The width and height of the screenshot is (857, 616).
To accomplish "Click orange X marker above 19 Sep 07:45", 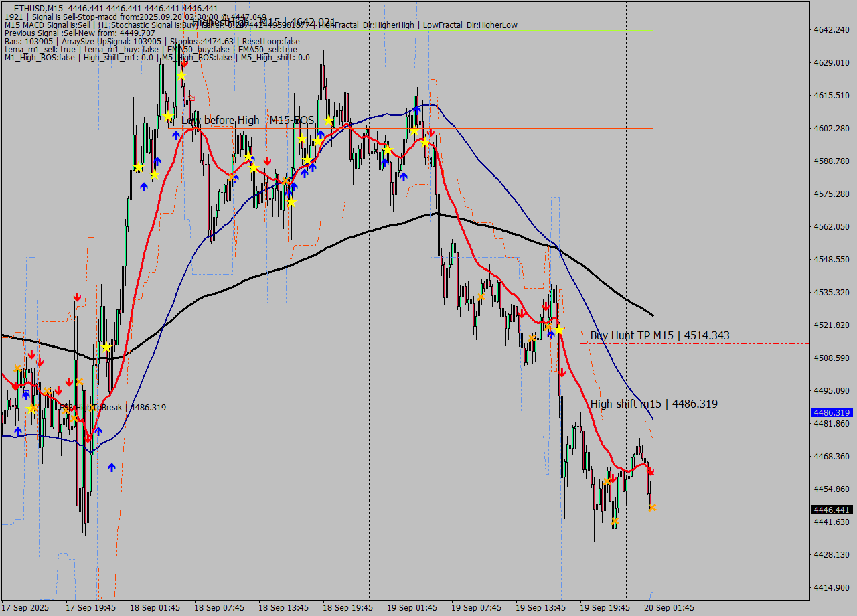I will (x=481, y=297).
